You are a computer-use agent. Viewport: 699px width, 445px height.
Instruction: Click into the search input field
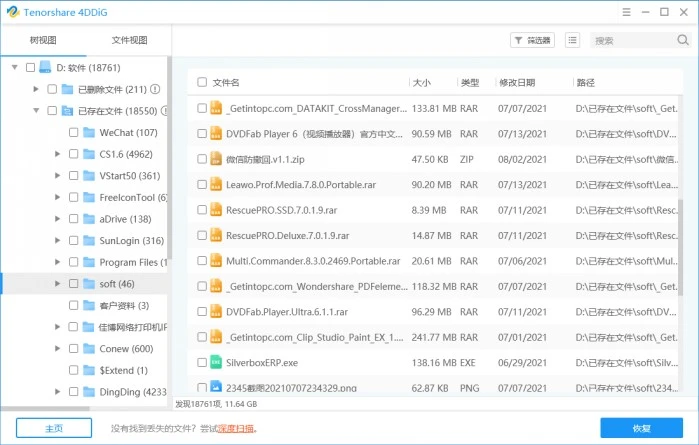point(628,40)
